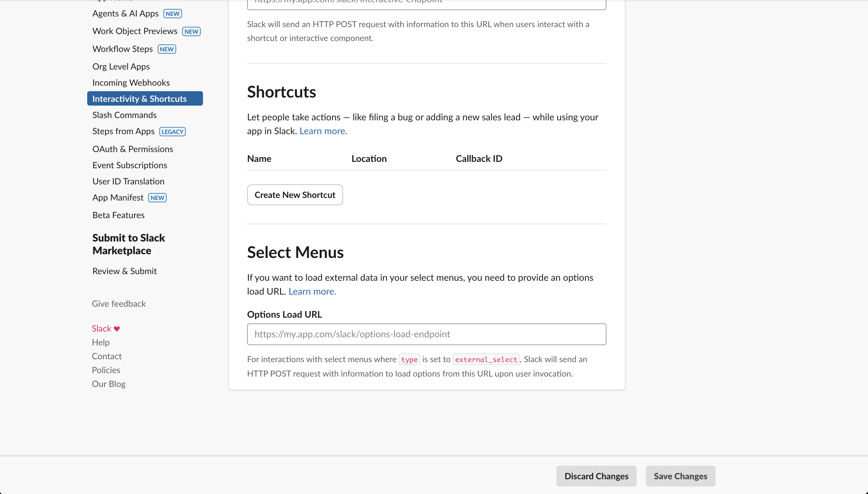Open Learn more link about Shortcuts
Image resolution: width=868 pixels, height=494 pixels.
(323, 131)
